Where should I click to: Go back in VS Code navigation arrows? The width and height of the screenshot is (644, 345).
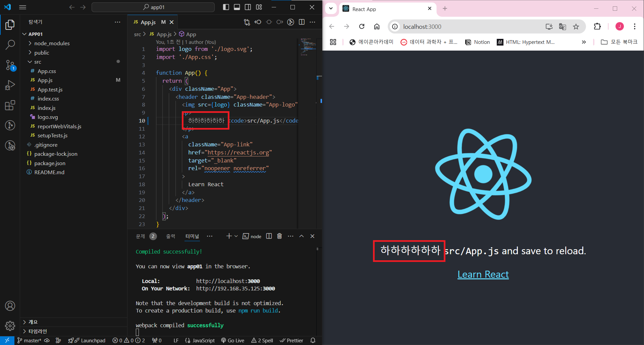[72, 7]
